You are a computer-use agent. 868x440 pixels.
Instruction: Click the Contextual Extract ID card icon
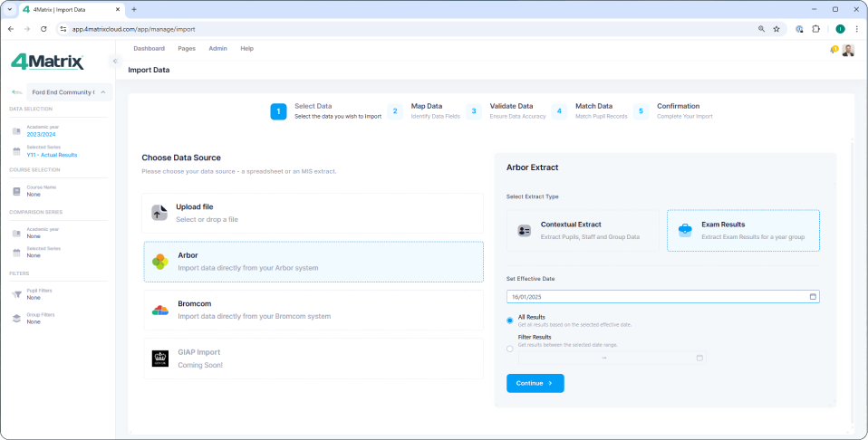tap(524, 230)
